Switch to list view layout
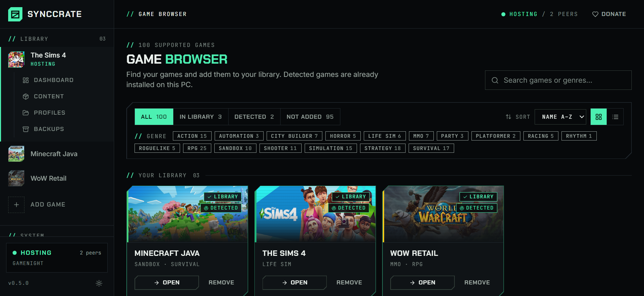The image size is (644, 296). click(x=615, y=117)
